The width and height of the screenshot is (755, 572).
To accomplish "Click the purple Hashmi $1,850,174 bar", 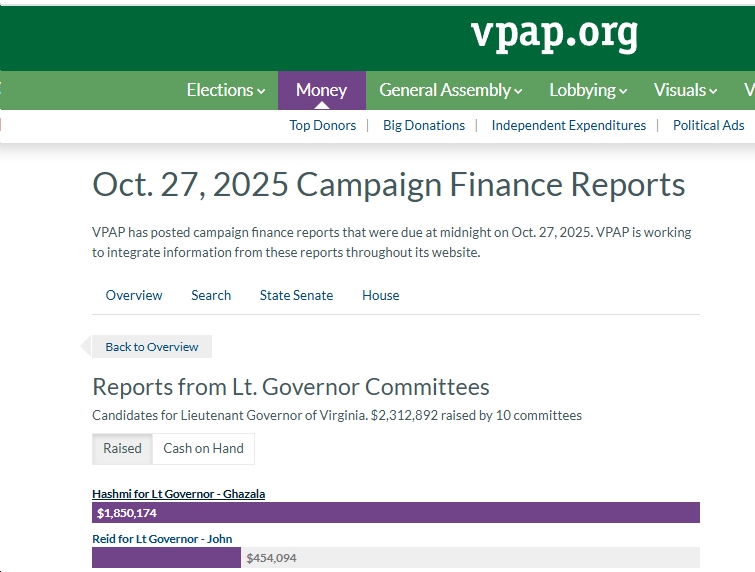I will 396,513.
